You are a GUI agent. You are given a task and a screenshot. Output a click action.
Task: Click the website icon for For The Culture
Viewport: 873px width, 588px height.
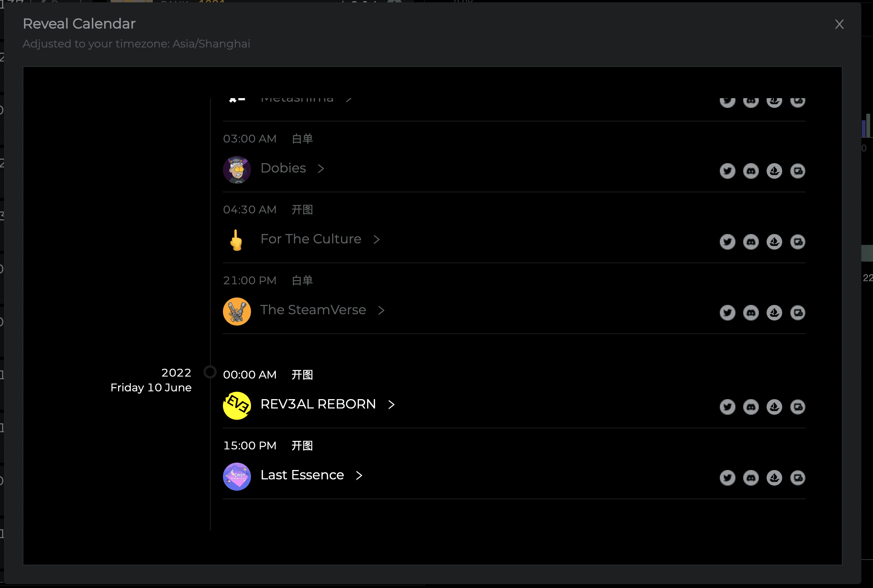tap(797, 242)
